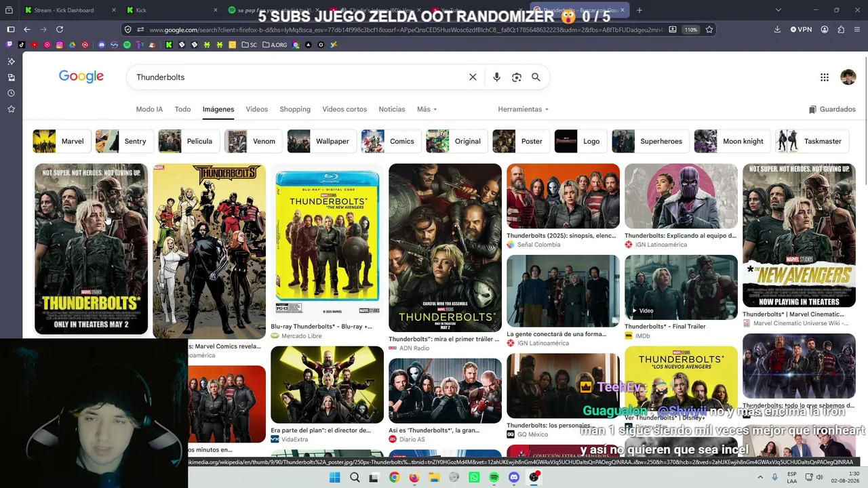Open Guardados saved items link
868x488 pixels.
pyautogui.click(x=832, y=109)
